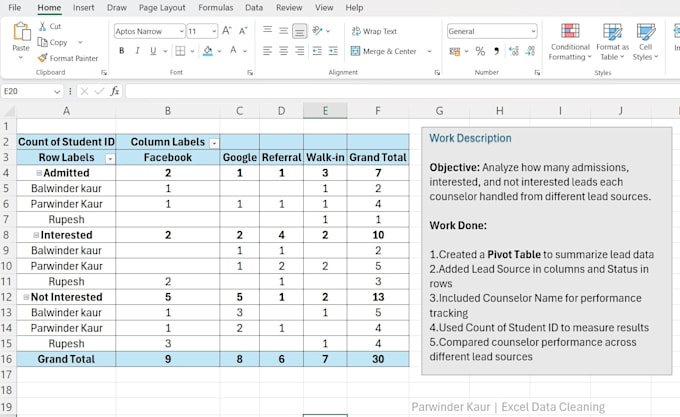Increase decimal places
The height and width of the screenshot is (417, 680).
point(514,51)
